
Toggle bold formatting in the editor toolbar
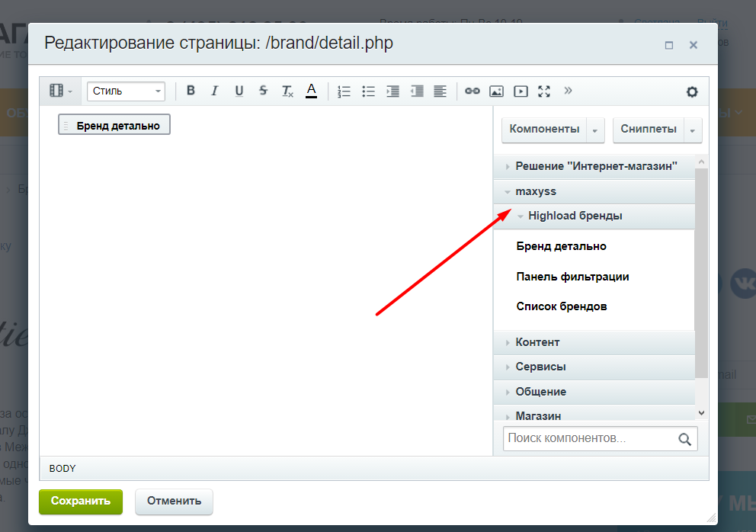pos(191,91)
